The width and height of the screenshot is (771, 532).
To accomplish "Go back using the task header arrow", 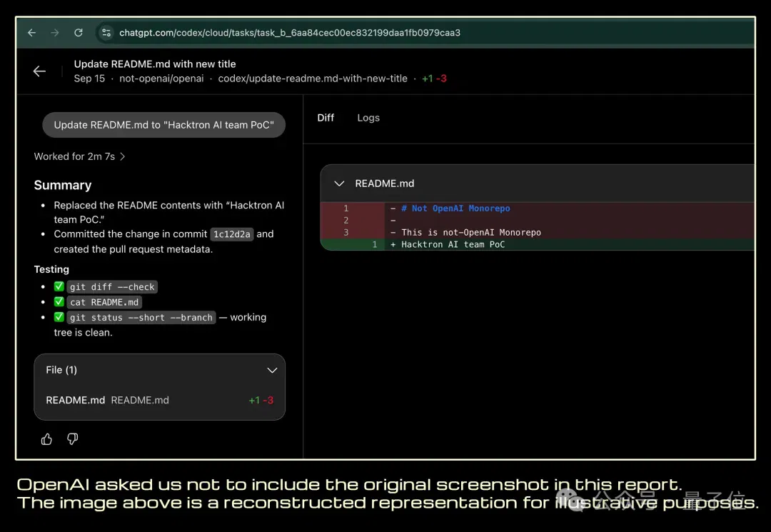I will (39, 71).
